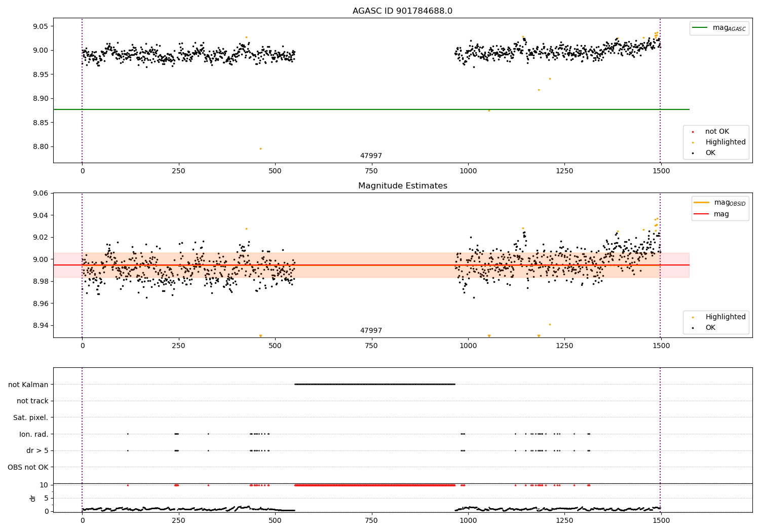760x532 pixels.
Task: Click the '5' tick on the dr axis
Action: (x=46, y=498)
